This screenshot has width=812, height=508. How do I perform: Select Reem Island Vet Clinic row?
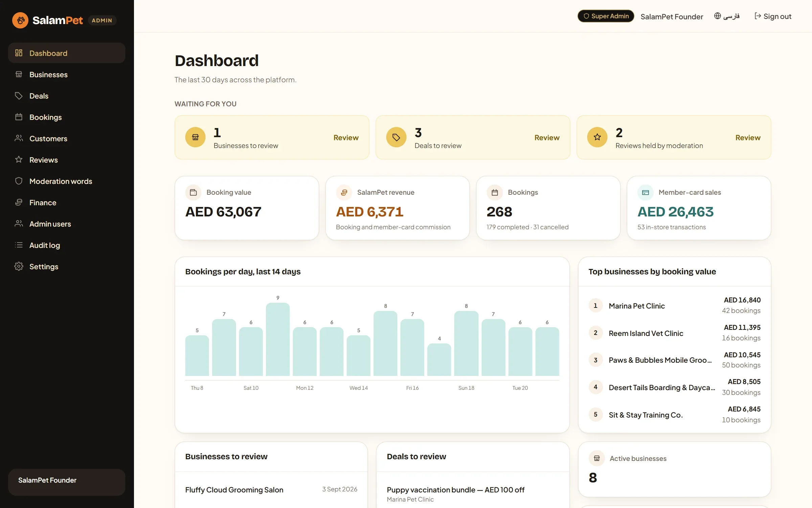coord(674,333)
